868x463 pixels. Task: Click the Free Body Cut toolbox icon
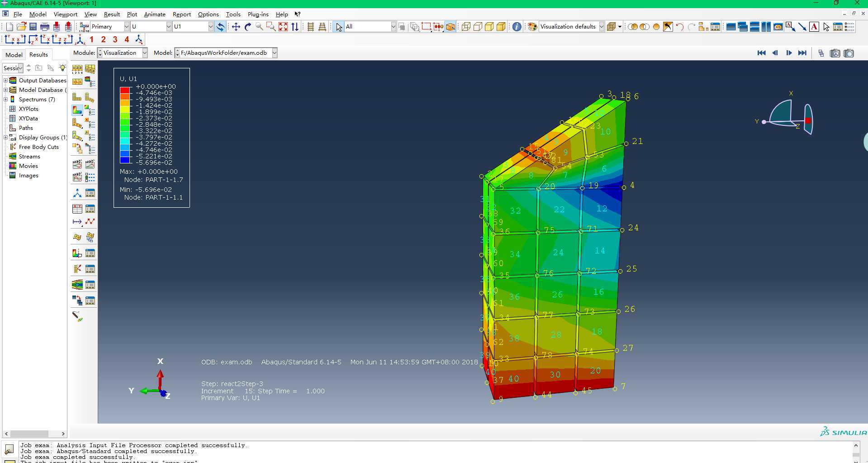point(77,269)
